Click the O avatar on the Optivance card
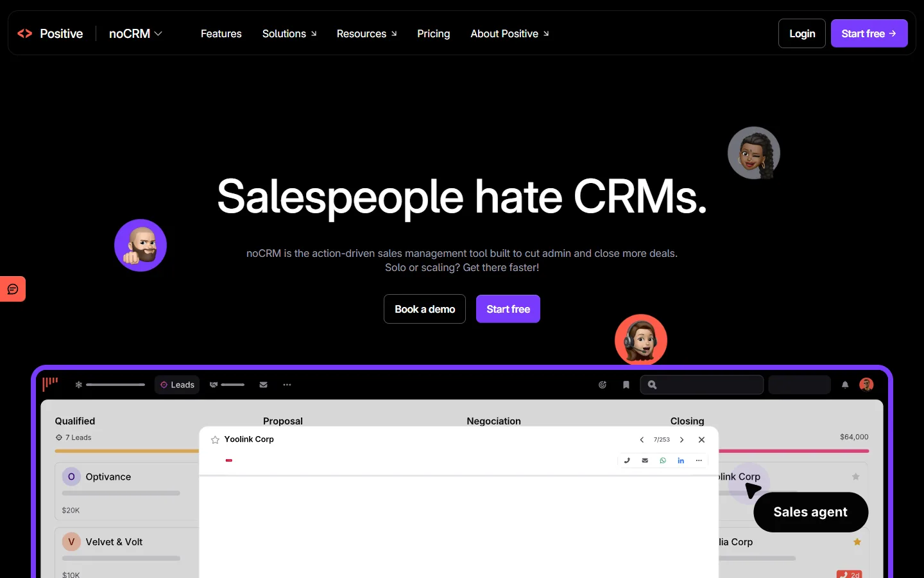 tap(71, 477)
